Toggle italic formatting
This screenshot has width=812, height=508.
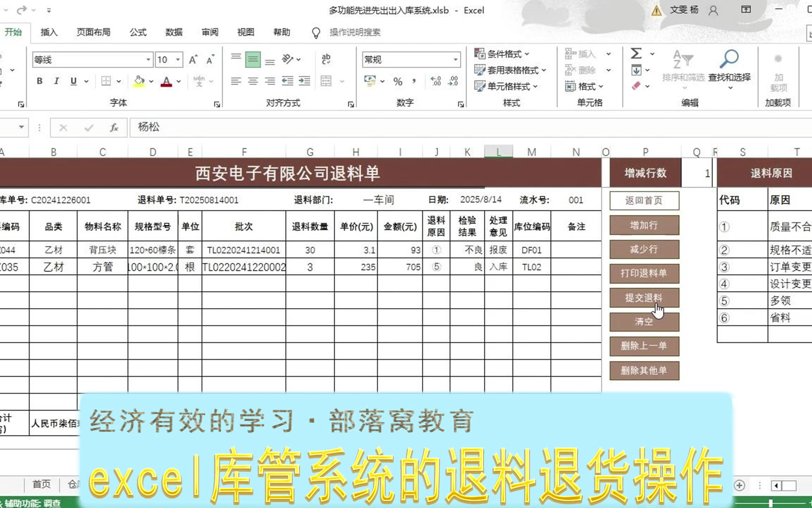[56, 81]
